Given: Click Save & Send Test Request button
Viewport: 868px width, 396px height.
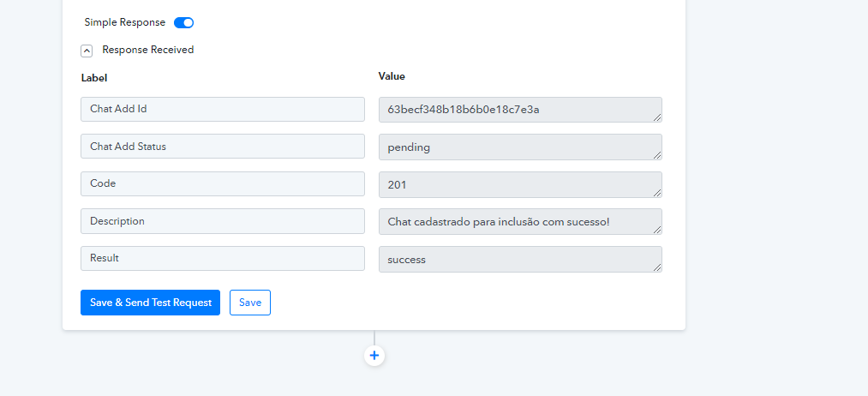Looking at the screenshot, I should tap(150, 303).
